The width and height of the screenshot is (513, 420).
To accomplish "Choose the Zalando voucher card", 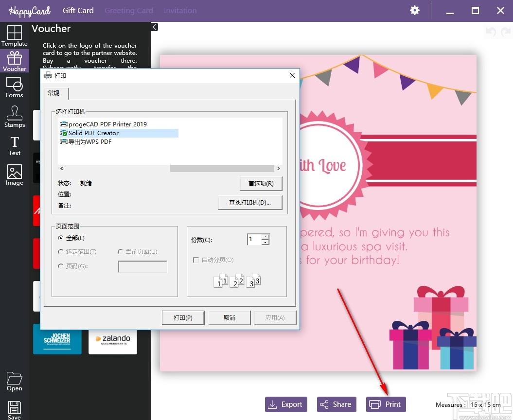I will (113, 341).
